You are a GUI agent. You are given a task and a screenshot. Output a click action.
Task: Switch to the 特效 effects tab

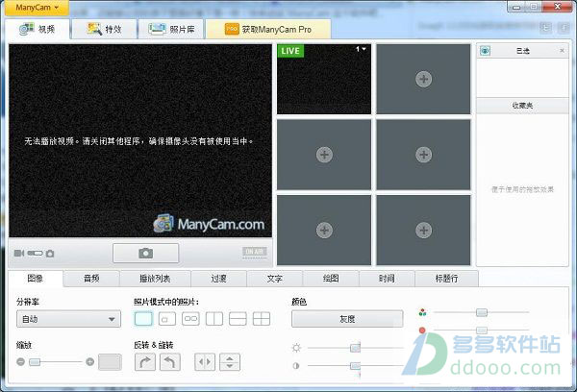pos(104,29)
